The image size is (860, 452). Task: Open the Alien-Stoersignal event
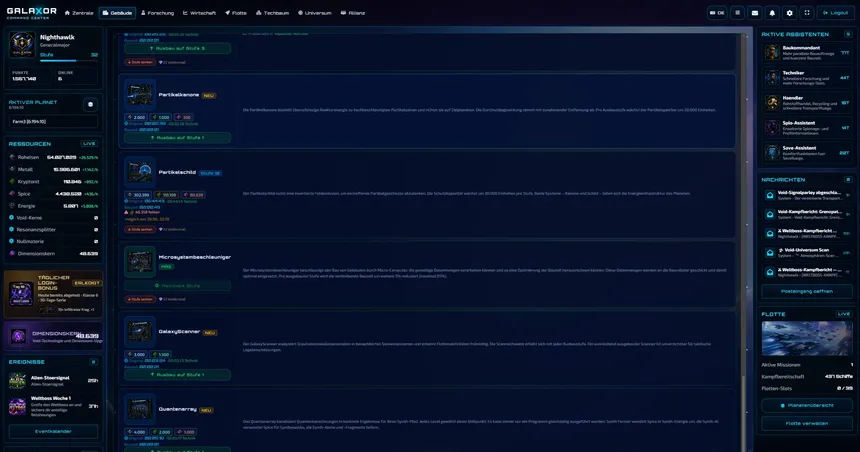click(x=53, y=381)
